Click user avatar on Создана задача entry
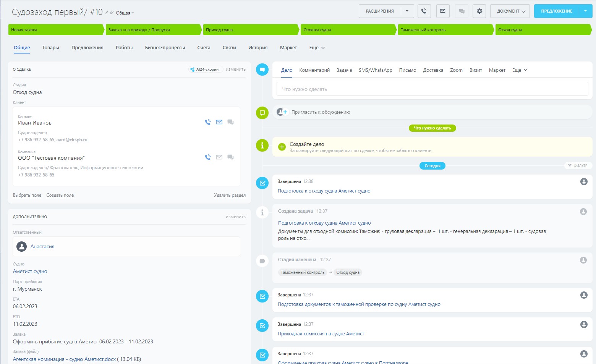Image resolution: width=596 pixels, height=364 pixels. point(583,212)
